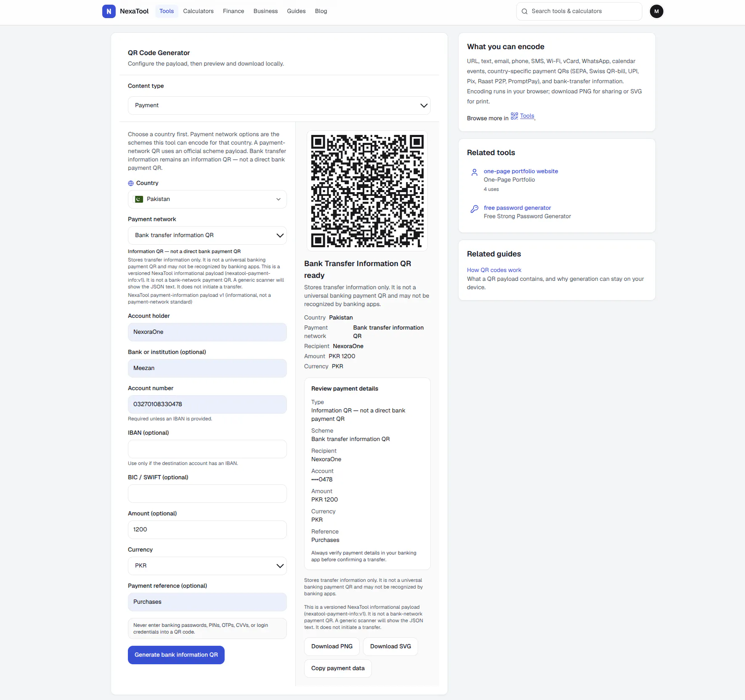
Task: Click the Copy payment data button
Action: tap(338, 668)
